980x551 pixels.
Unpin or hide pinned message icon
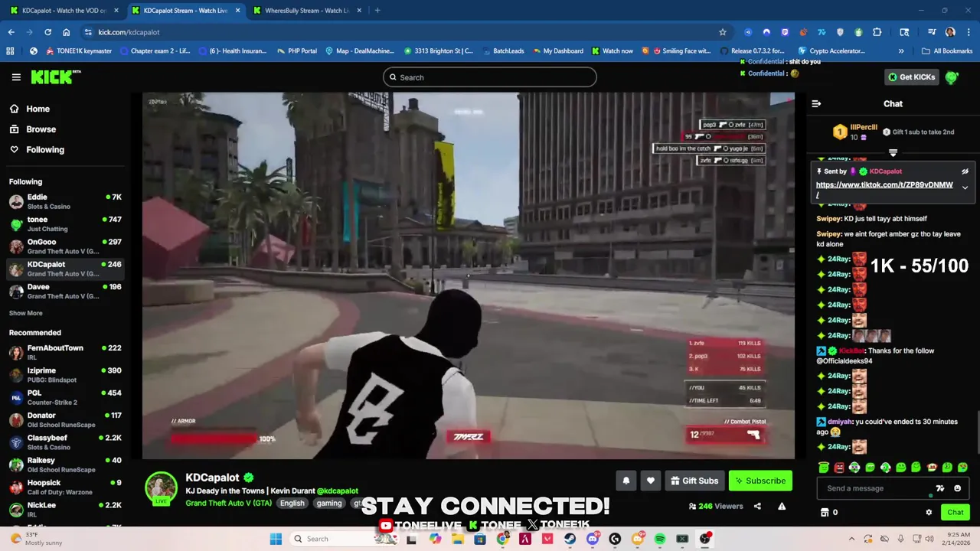coord(965,171)
